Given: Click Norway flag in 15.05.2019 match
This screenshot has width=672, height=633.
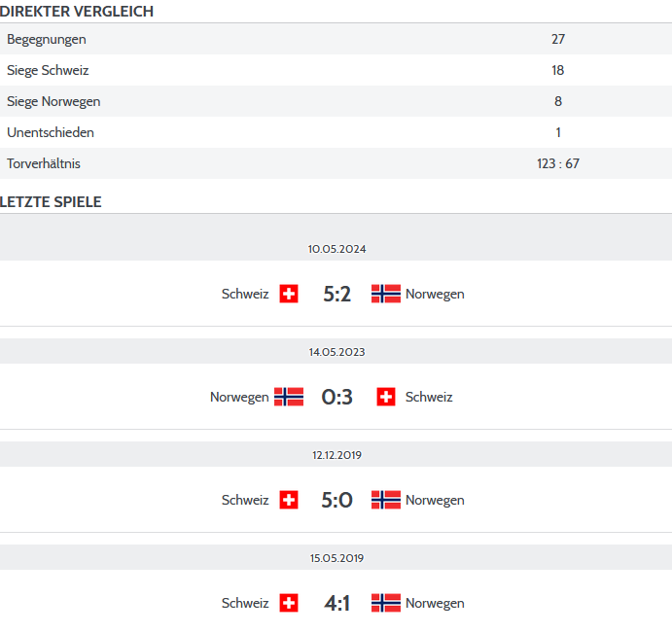Looking at the screenshot, I should pyautogui.click(x=386, y=603).
